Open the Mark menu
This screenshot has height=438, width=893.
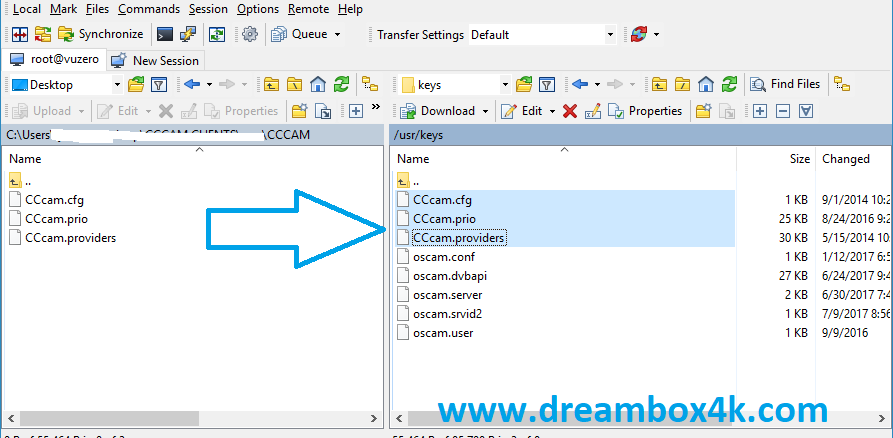pos(63,9)
